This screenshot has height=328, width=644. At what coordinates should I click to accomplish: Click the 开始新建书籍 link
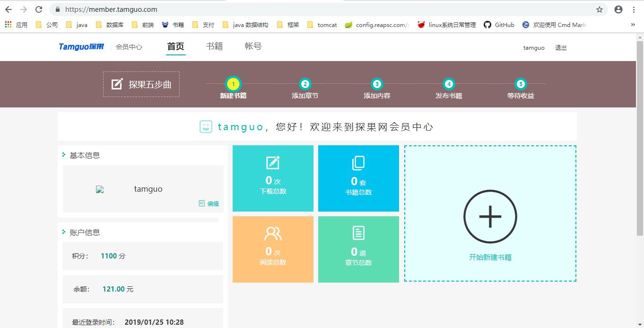[490, 257]
